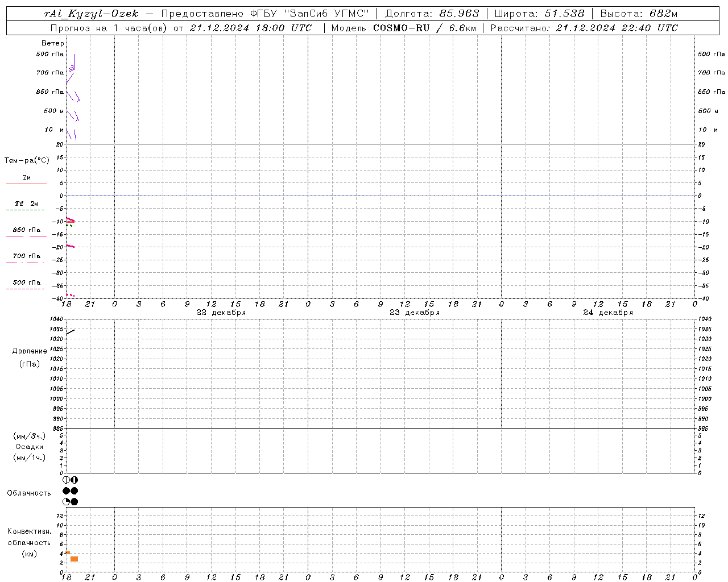Screen dimensions: 728x582
Task: Click the Осадки label
Action: click(30, 447)
